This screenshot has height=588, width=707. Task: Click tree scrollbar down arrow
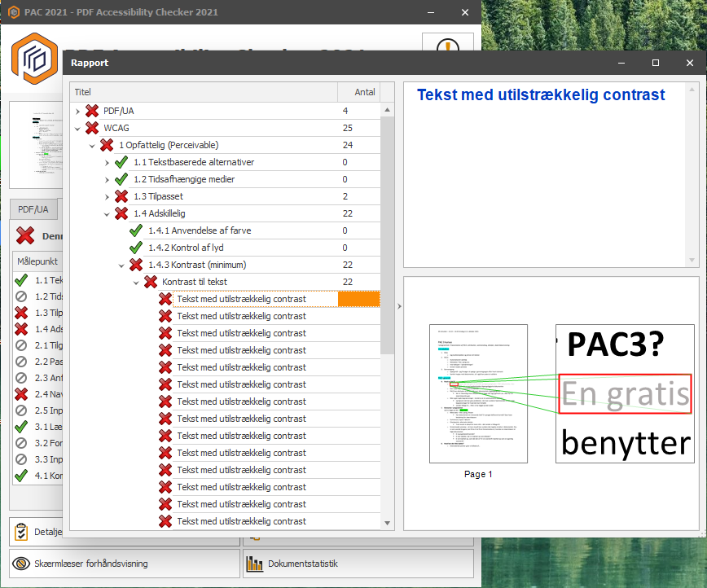pos(388,523)
